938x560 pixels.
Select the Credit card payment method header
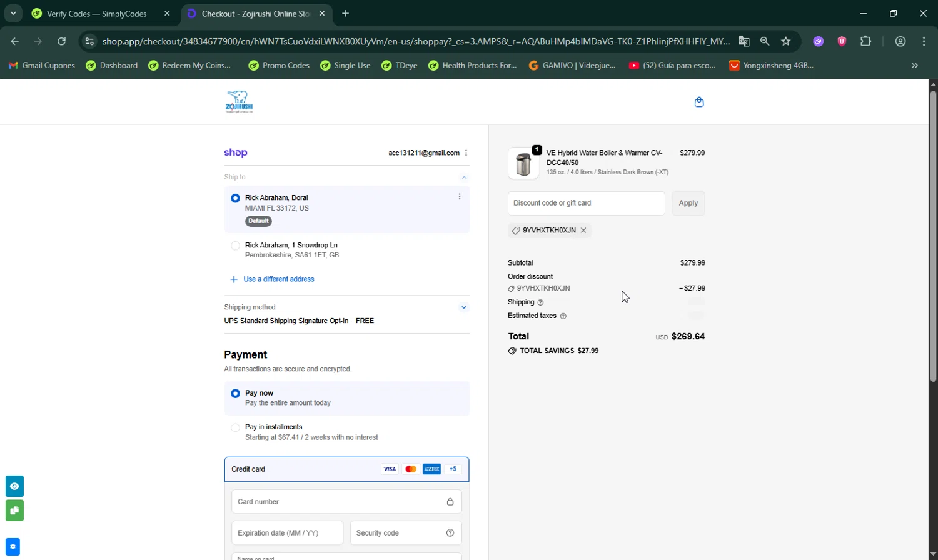pos(347,469)
